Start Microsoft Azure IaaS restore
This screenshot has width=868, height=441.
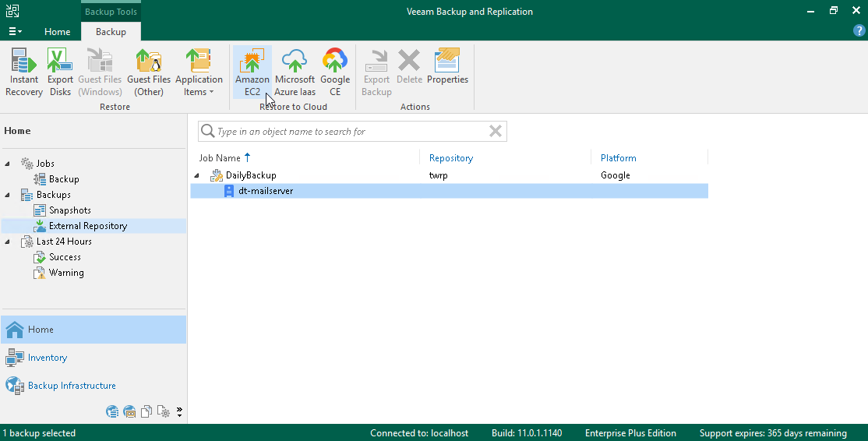(295, 72)
